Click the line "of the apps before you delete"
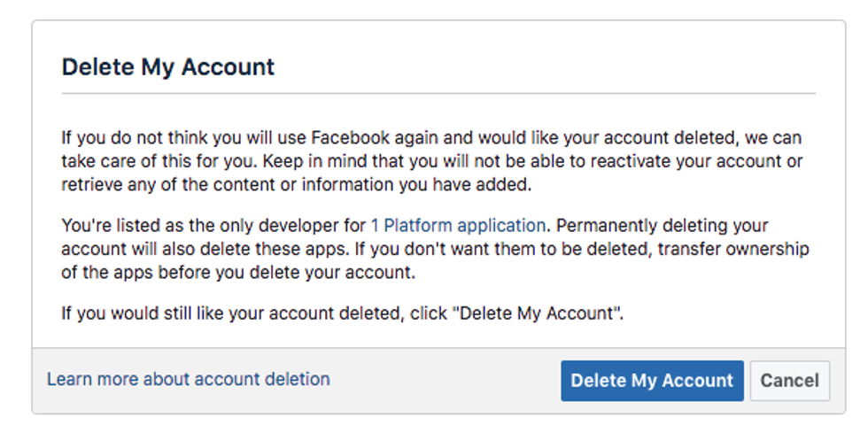868x433 pixels. pos(237,272)
